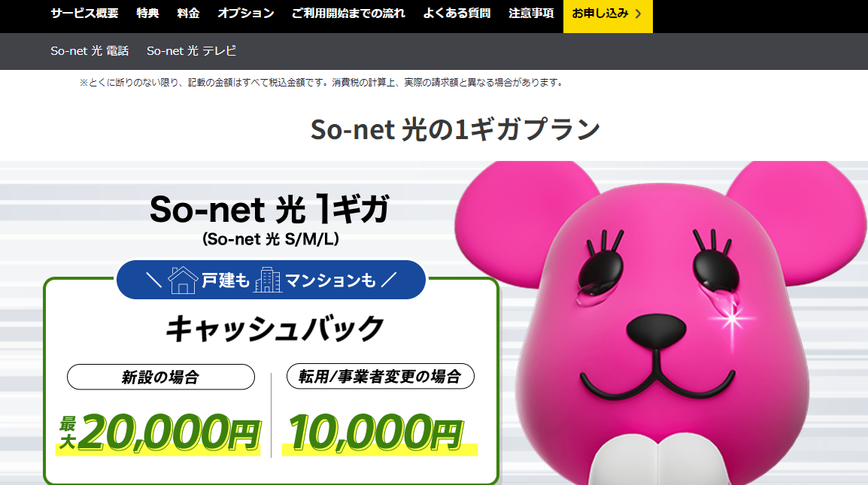Click the house icon beside 戸建も
868x485 pixels.
point(184,280)
